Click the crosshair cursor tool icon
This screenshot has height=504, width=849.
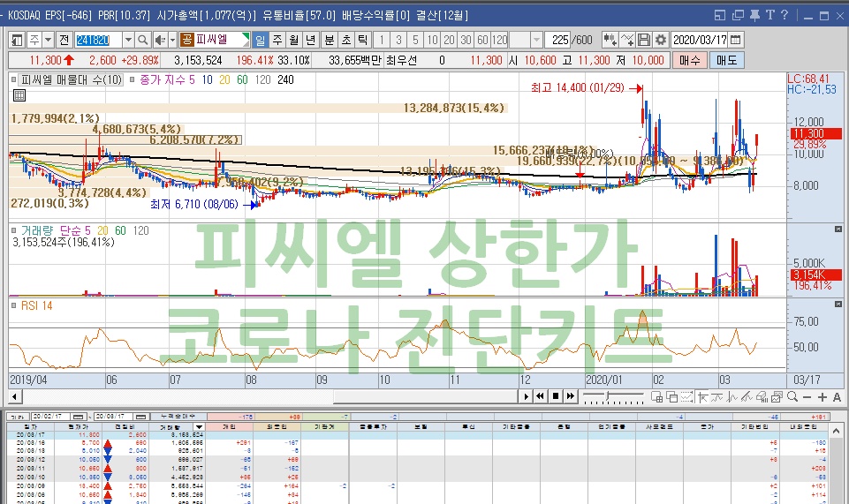pos(702,397)
